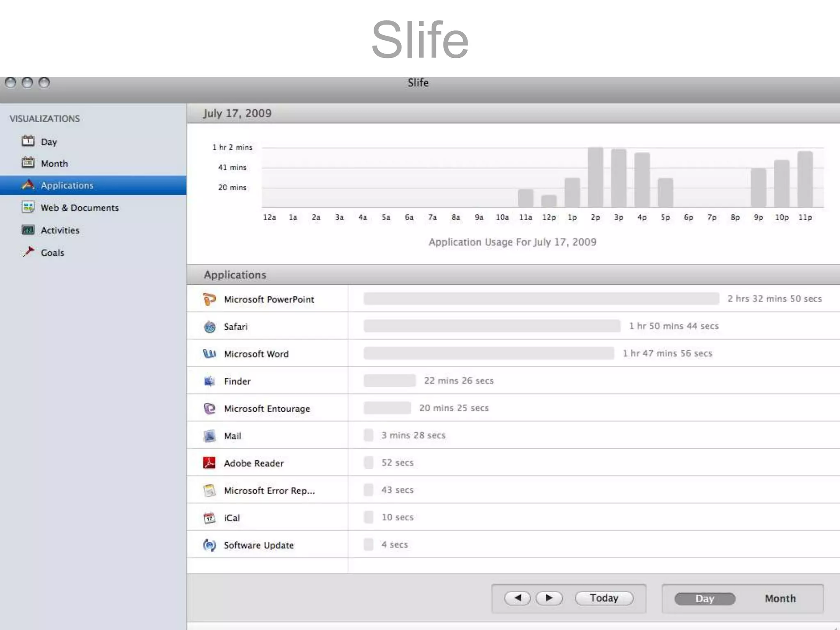Open the Day visualization calendar icon
The image size is (840, 630).
coord(28,141)
